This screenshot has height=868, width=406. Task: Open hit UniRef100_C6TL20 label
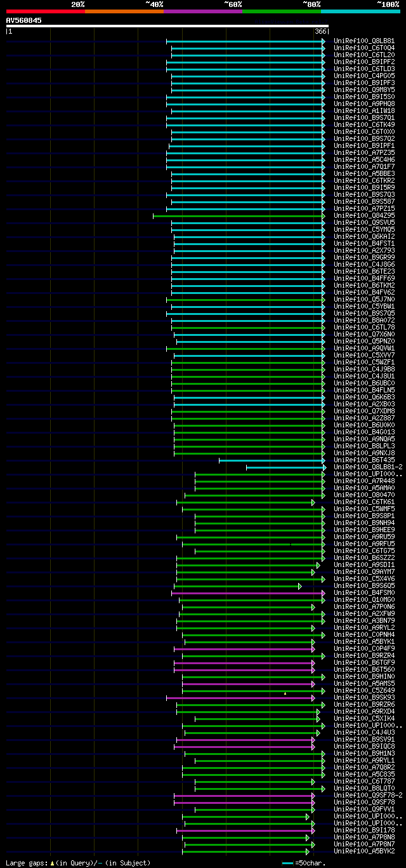coord(364,55)
